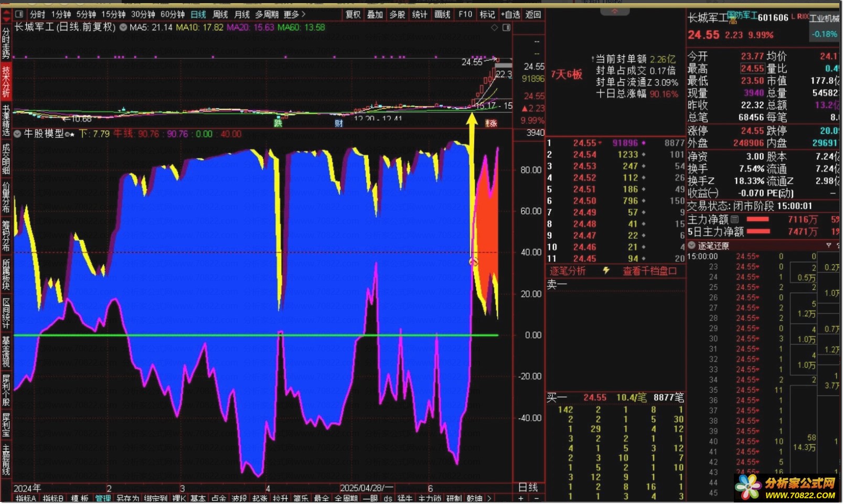Click the 复权 toolbar button

pyautogui.click(x=353, y=14)
